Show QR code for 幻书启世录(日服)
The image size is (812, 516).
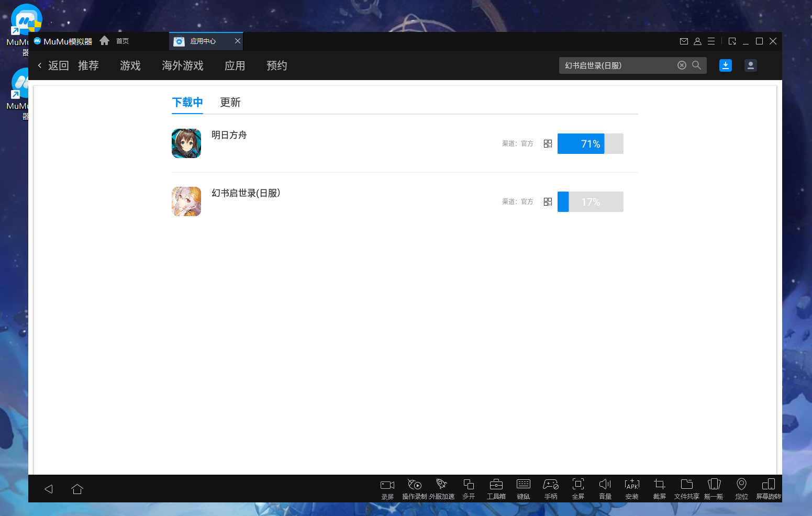click(x=548, y=201)
